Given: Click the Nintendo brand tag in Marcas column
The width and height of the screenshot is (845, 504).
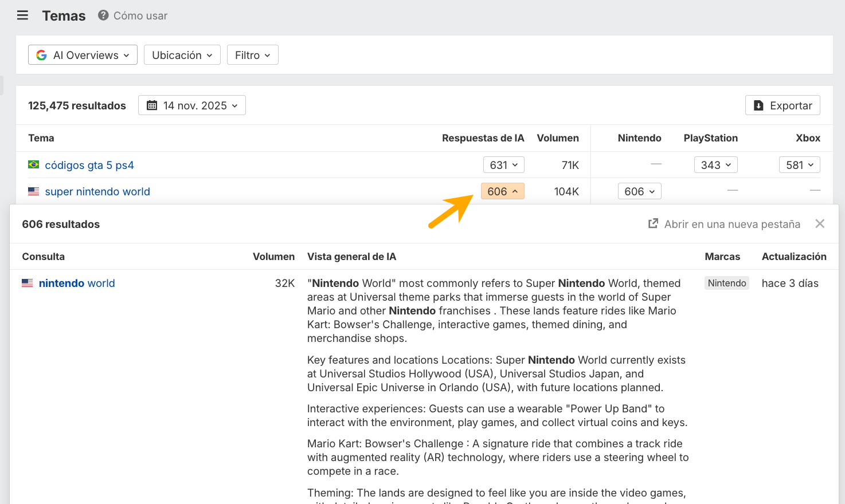Looking at the screenshot, I should point(726,282).
